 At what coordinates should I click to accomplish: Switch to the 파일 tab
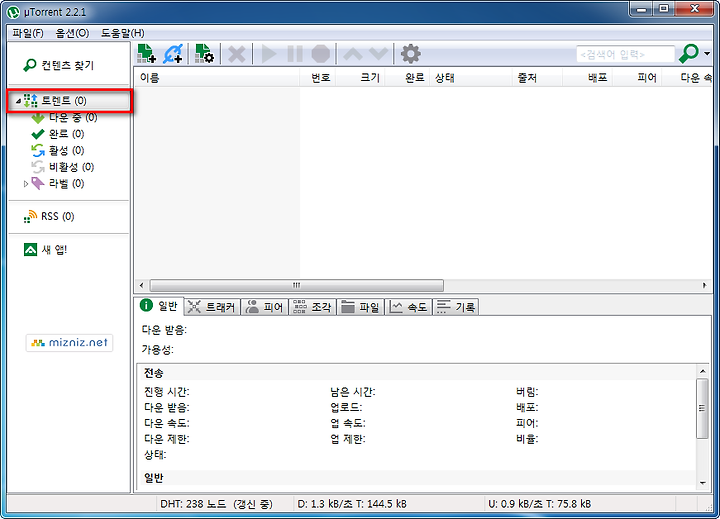point(360,307)
